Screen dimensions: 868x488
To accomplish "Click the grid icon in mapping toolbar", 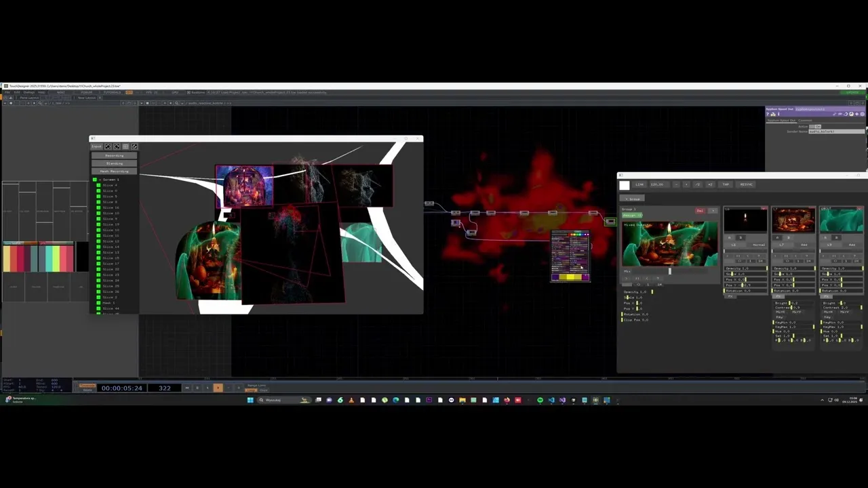I will [125, 146].
